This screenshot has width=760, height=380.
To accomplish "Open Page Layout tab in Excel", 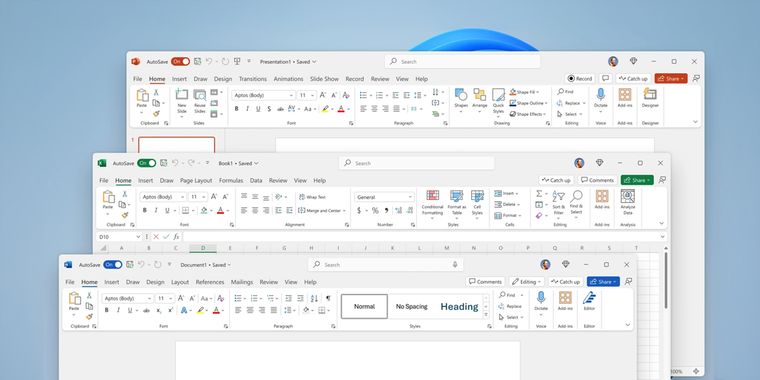I will click(x=196, y=180).
